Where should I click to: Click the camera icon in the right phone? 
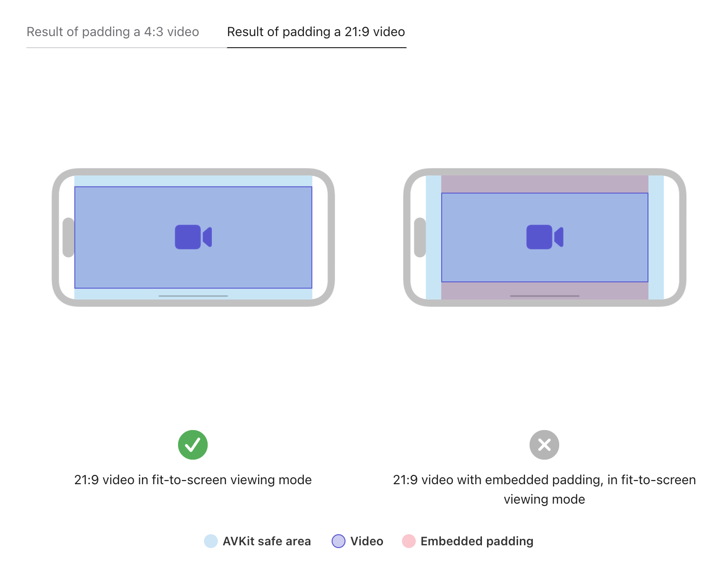click(545, 237)
